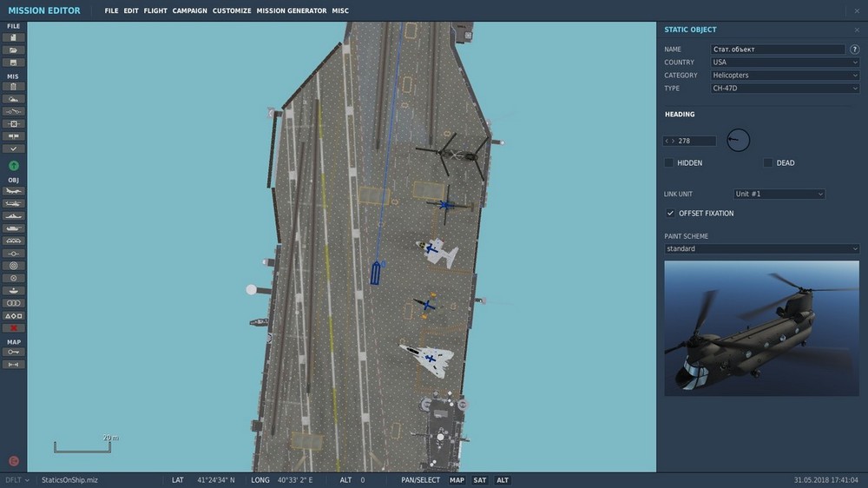Select the helicopter group tool
868x488 pixels.
pos(13,204)
